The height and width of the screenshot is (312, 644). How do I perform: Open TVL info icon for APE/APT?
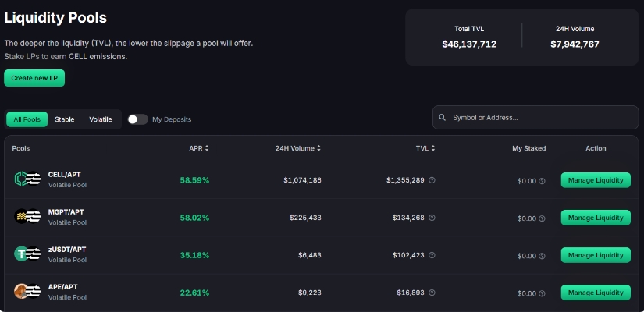432,292
